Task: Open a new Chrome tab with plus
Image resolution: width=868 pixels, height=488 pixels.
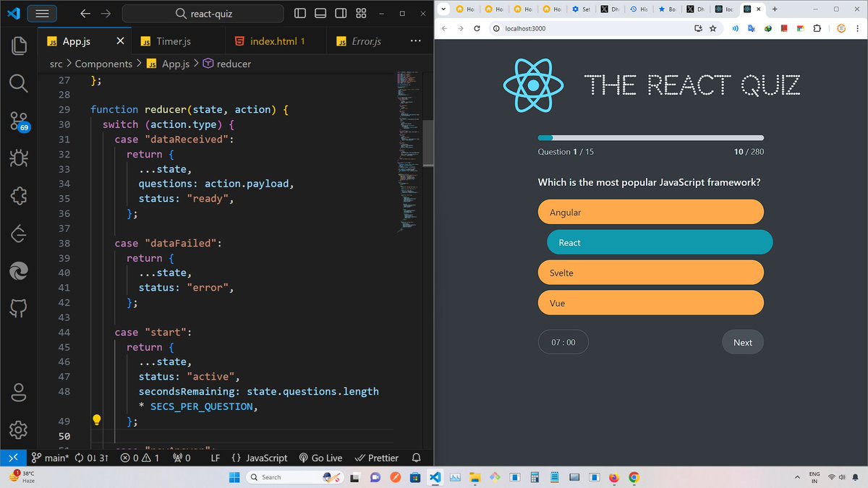Action: coord(775,9)
